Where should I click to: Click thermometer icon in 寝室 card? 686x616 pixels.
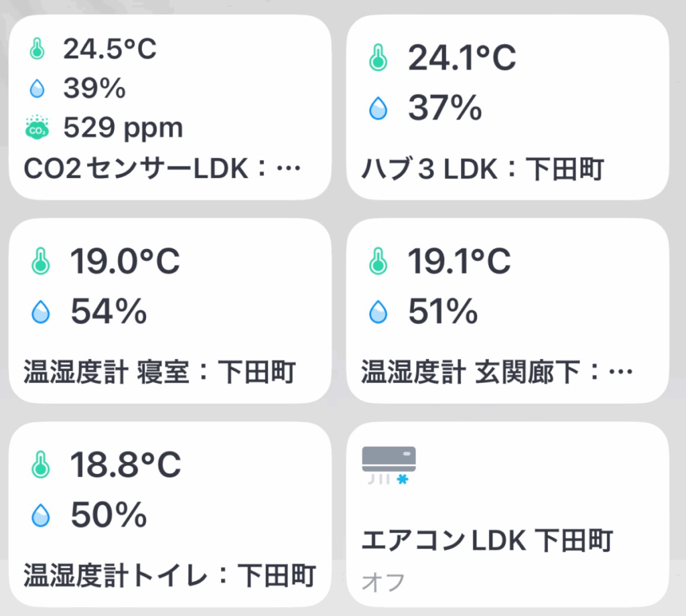click(41, 261)
